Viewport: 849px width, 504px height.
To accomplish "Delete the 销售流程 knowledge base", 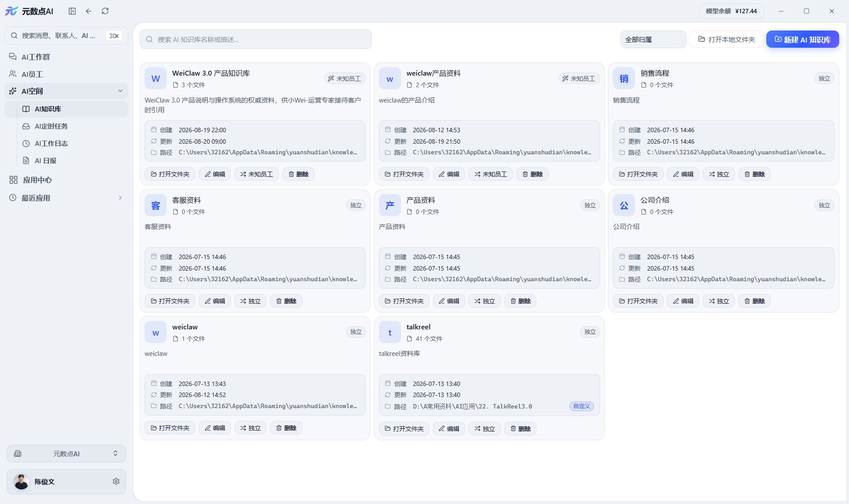I will tap(754, 174).
